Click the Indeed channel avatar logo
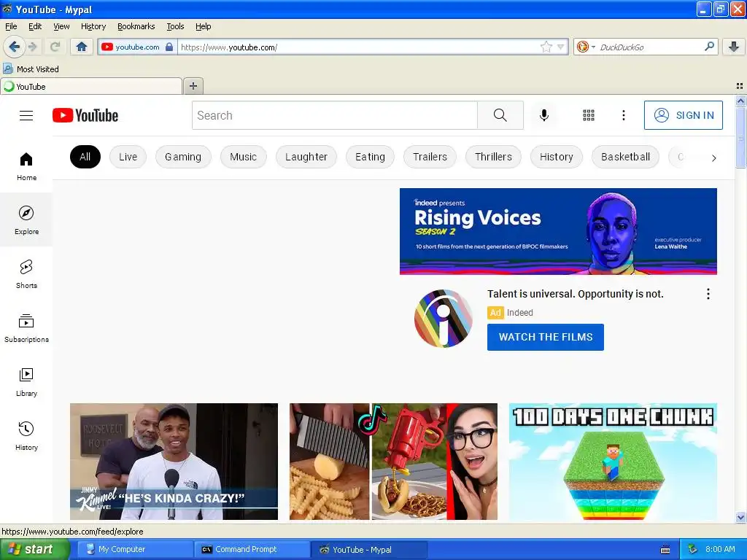Viewport: 747px width, 560px height. (x=443, y=318)
